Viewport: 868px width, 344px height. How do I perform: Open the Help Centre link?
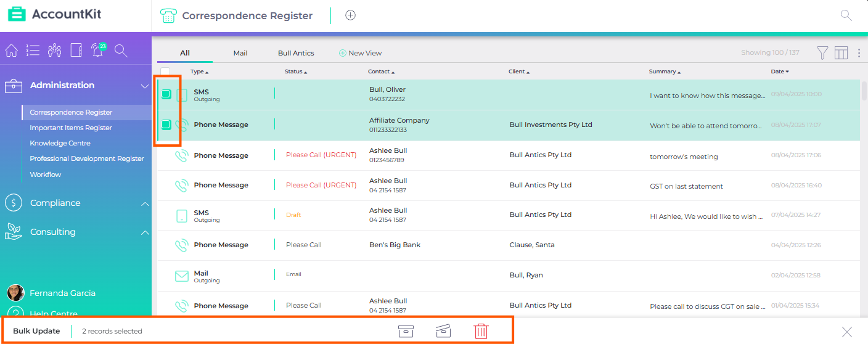click(x=53, y=313)
